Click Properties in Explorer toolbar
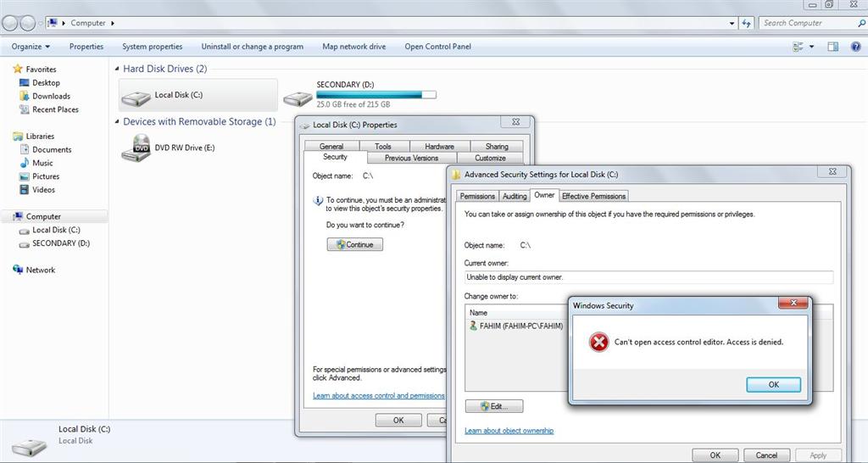Screen dimensions: 868x463 point(86,47)
